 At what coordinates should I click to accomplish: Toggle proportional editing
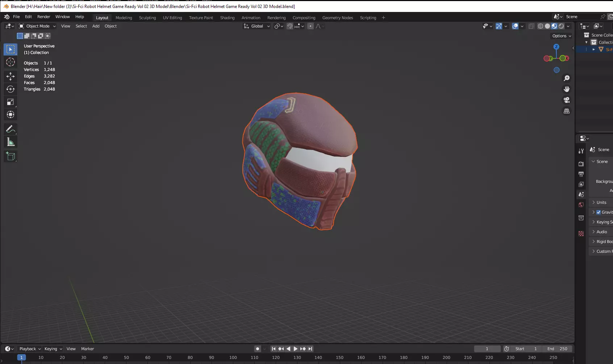coord(310,26)
